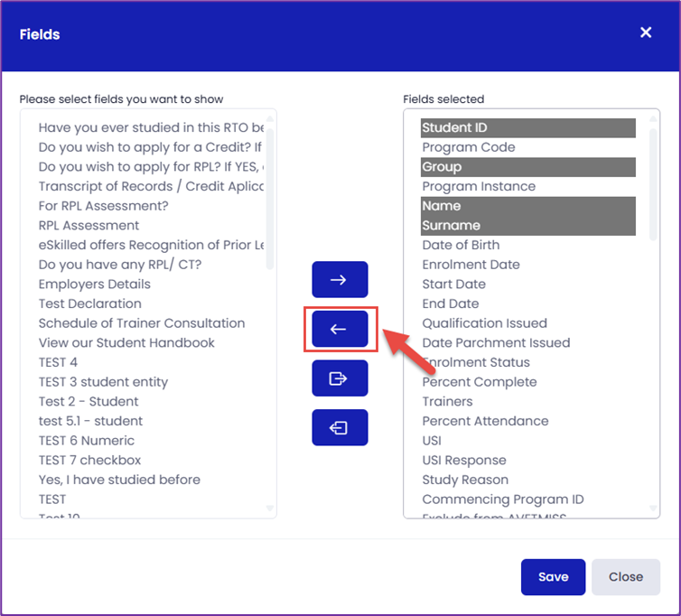681x616 pixels.
Task: Save the selected fields
Action: 553,577
